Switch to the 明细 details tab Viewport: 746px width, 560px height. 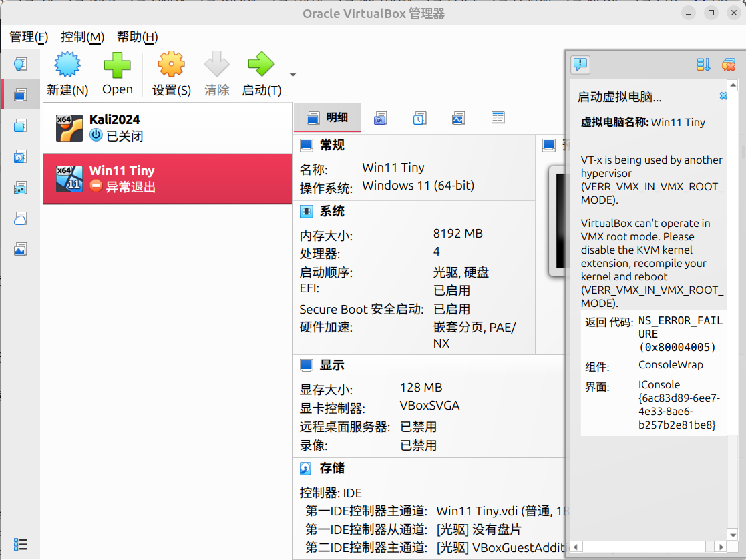click(x=327, y=118)
